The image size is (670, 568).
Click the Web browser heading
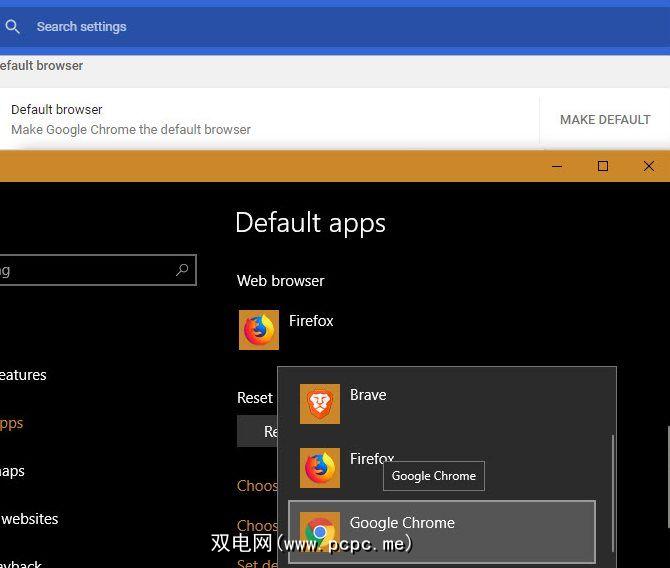coord(280,281)
